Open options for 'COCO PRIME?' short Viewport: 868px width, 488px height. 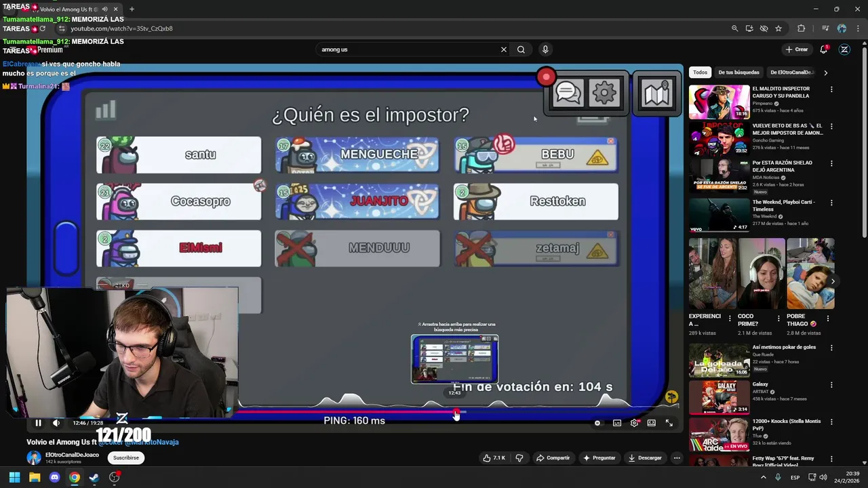tap(778, 318)
